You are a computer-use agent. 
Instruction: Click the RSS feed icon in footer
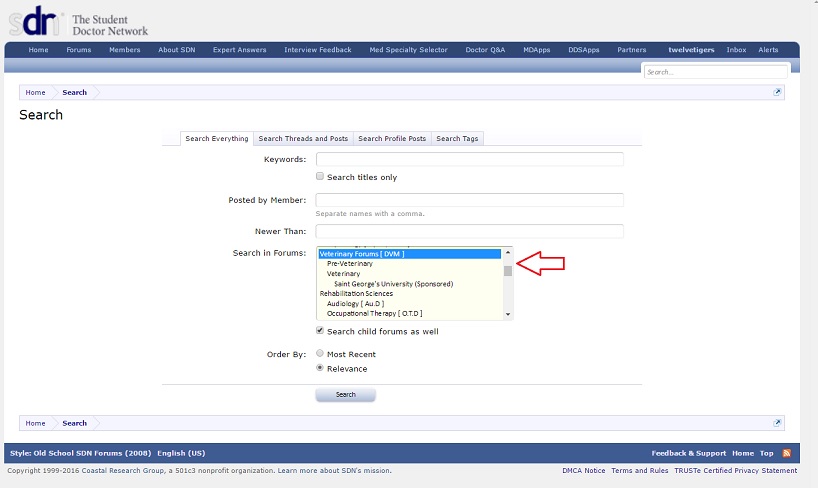[787, 453]
